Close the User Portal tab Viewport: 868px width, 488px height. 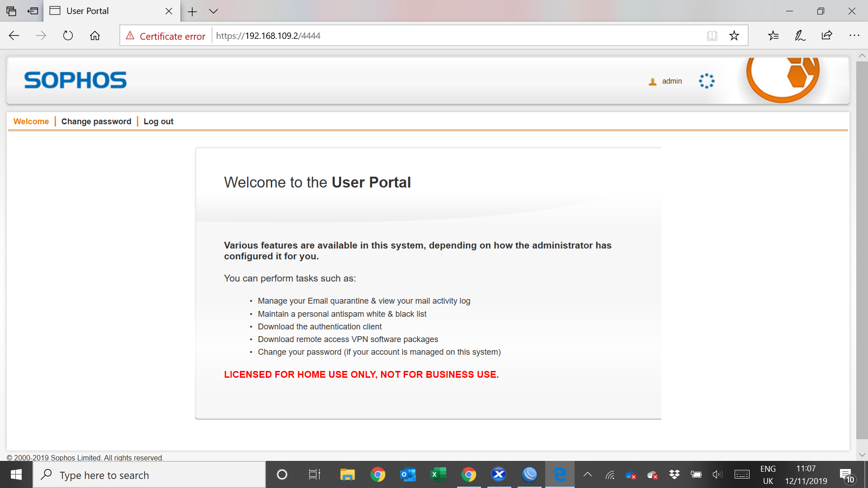click(x=169, y=11)
